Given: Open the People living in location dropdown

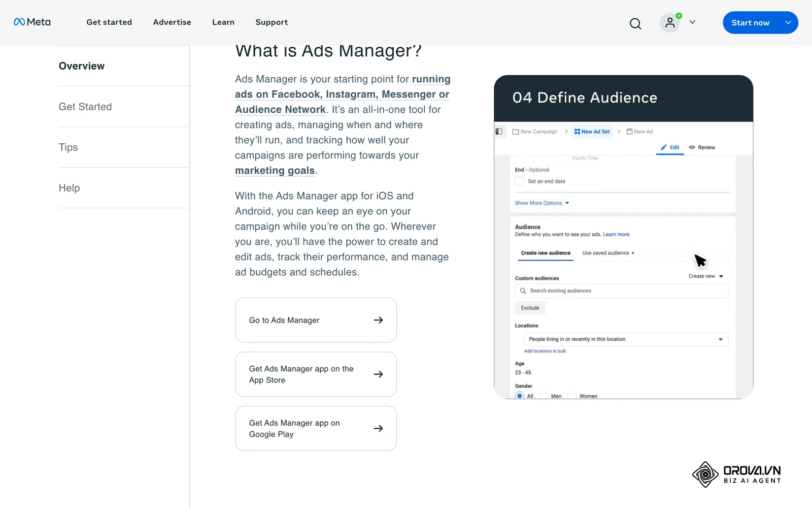Looking at the screenshot, I should [x=626, y=339].
